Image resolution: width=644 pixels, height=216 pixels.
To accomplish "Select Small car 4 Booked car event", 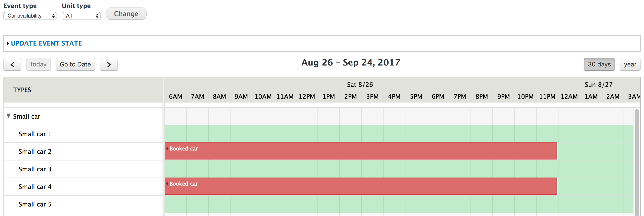I will click(x=361, y=186).
